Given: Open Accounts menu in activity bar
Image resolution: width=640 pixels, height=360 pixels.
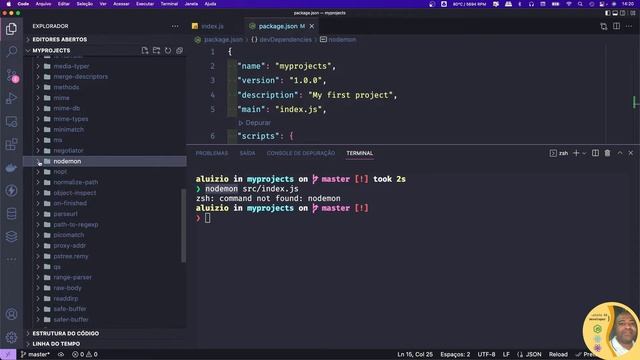Looking at the screenshot, I should 11,314.
